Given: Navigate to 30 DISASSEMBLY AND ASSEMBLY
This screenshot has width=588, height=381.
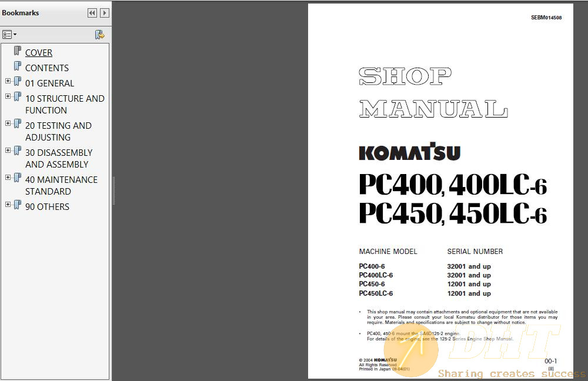Looking at the screenshot, I should click(59, 158).
